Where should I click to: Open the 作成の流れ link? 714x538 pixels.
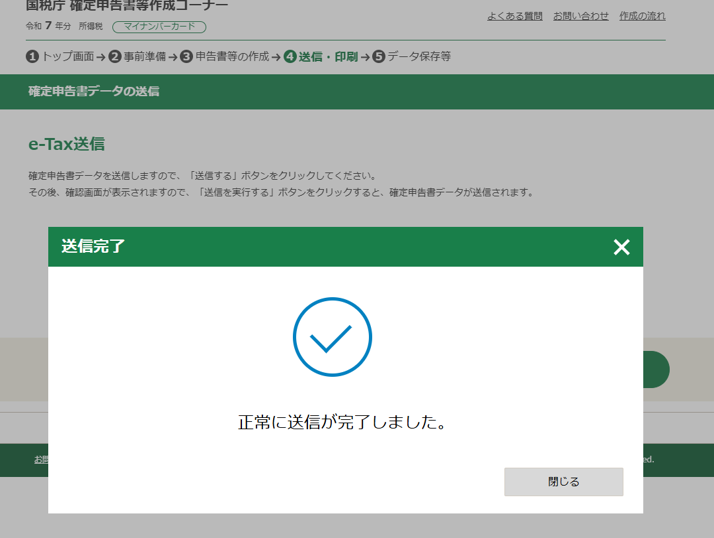coord(642,16)
